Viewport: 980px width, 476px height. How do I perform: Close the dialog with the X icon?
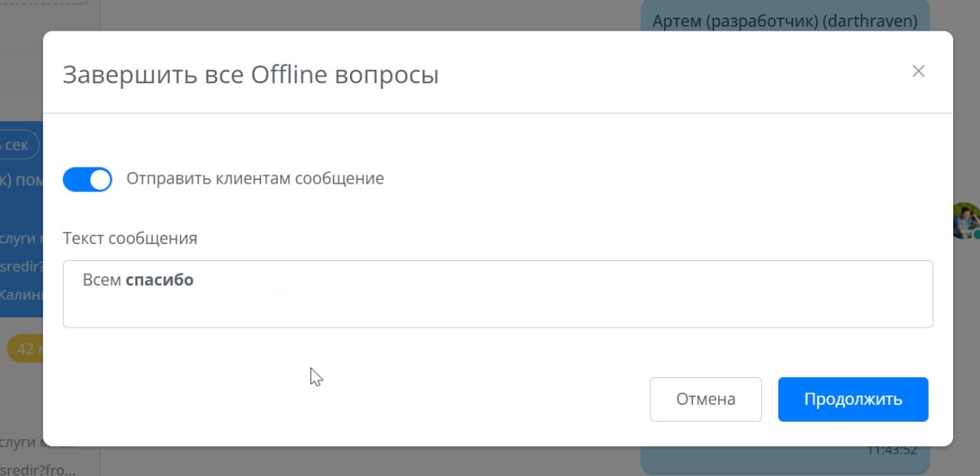918,71
